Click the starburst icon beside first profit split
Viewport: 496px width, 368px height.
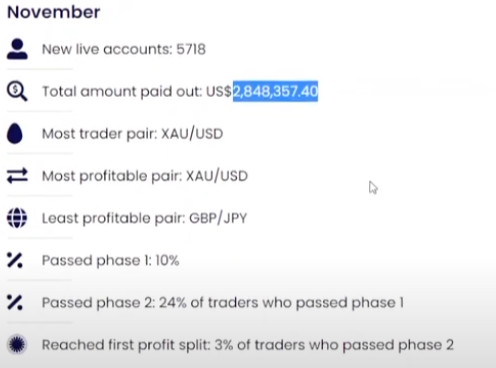tap(17, 345)
